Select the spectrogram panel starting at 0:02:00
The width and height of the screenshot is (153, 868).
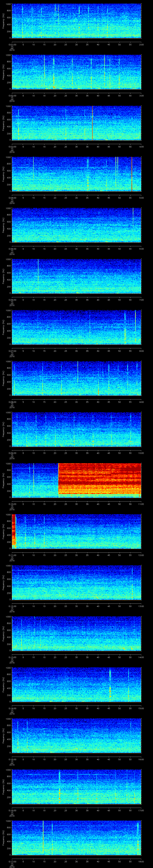click(76, 72)
